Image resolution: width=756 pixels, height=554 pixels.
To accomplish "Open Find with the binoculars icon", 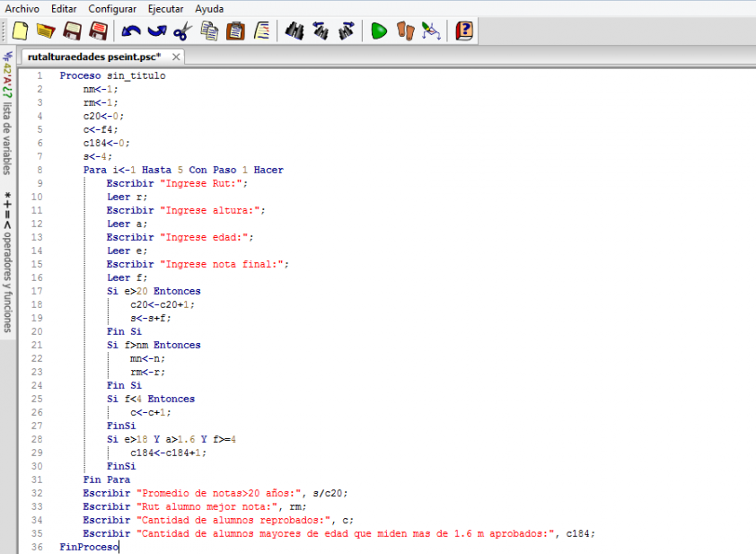I will pos(294,31).
